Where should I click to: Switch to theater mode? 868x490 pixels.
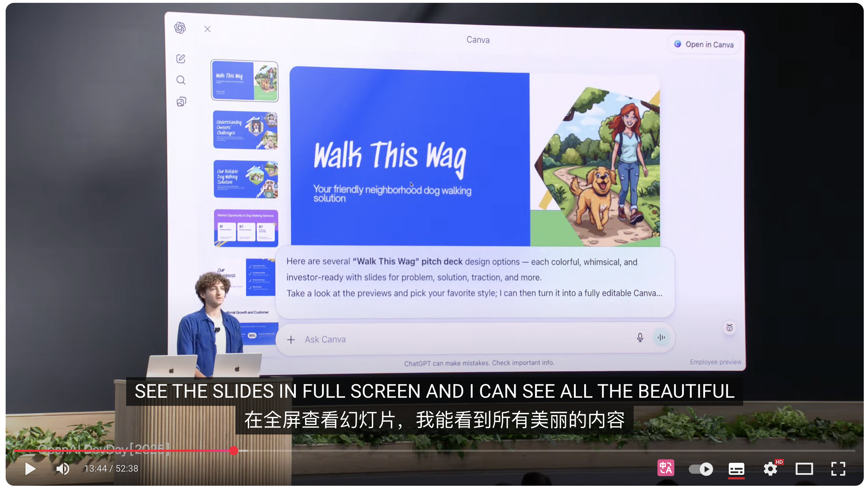pyautogui.click(x=804, y=469)
